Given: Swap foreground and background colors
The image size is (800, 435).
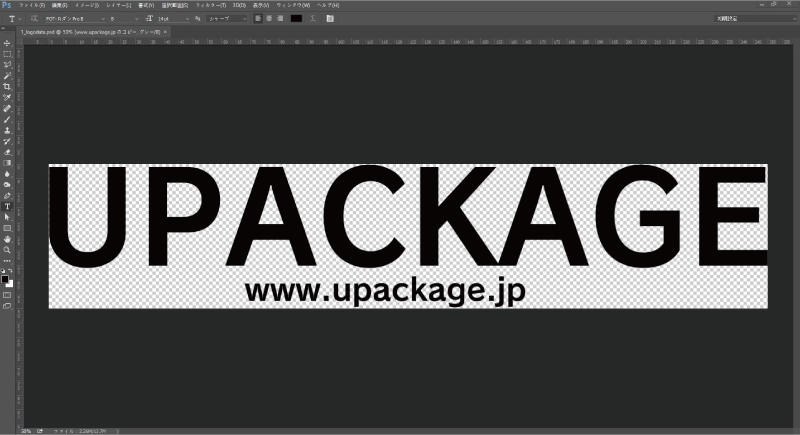Looking at the screenshot, I should pyautogui.click(x=10, y=271).
